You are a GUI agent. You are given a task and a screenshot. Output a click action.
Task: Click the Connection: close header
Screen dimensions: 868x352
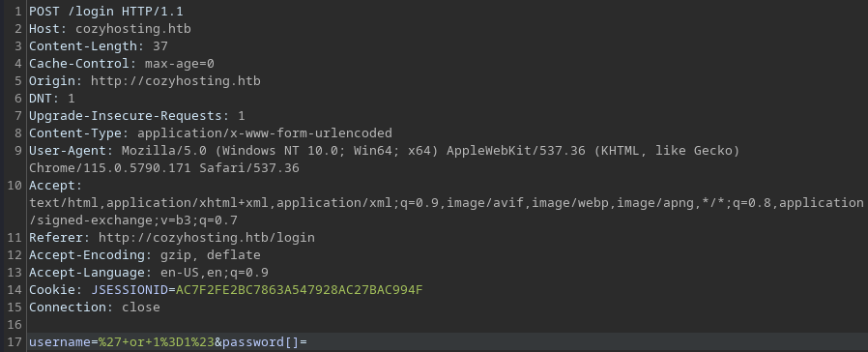click(x=95, y=308)
